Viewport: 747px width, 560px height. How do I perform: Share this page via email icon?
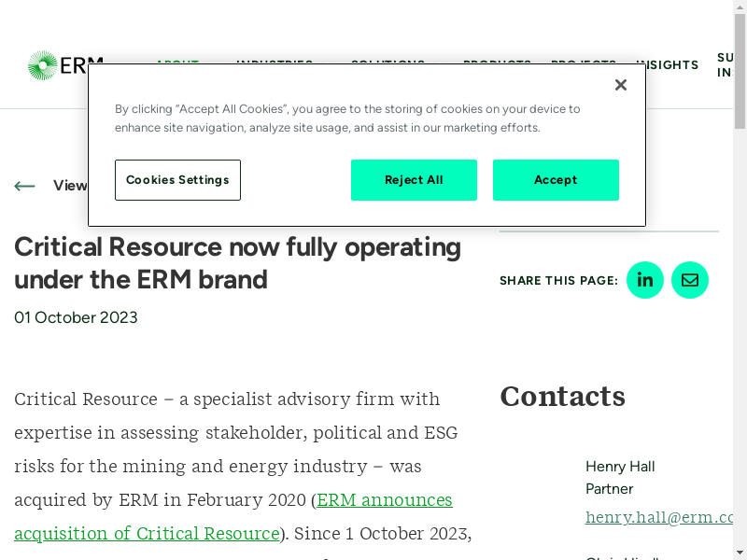coord(690,280)
